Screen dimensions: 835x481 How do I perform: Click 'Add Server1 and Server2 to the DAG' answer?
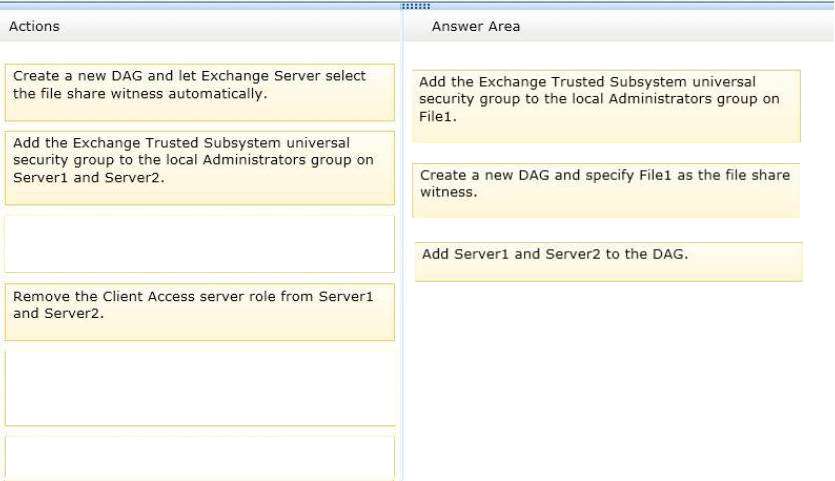point(609,262)
